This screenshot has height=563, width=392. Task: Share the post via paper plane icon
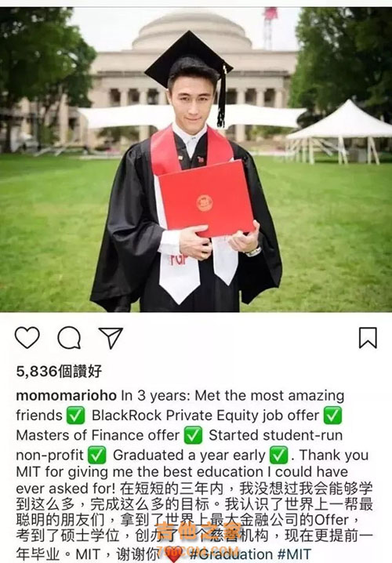coord(111,337)
